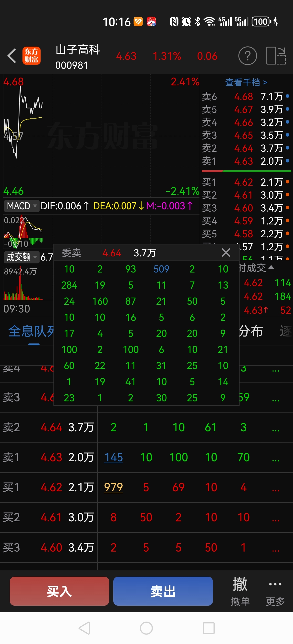Tap the NFC status icon

174,22
